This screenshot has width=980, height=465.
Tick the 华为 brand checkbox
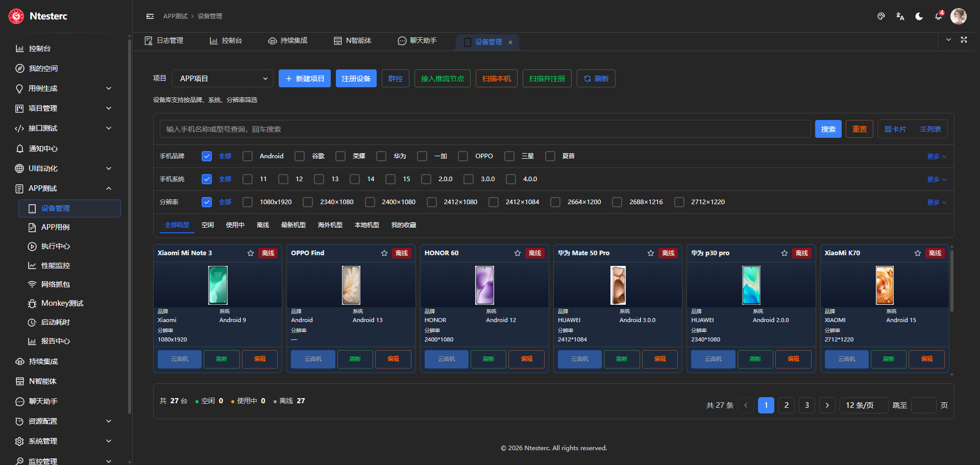pos(381,156)
